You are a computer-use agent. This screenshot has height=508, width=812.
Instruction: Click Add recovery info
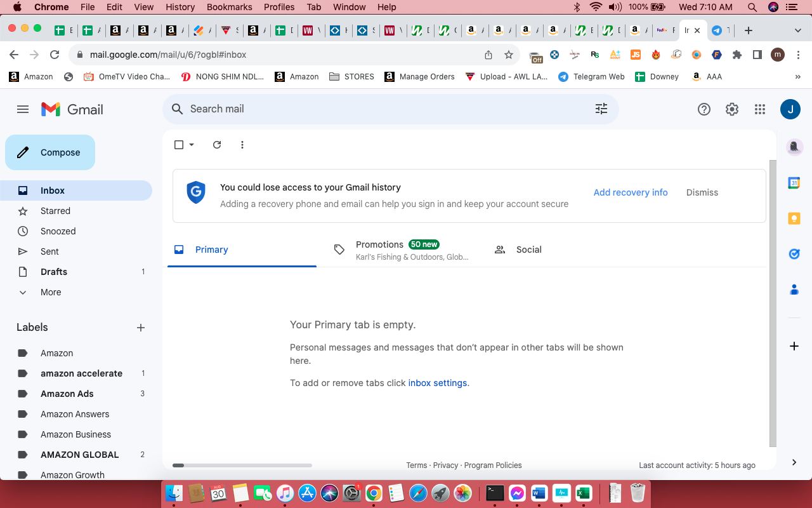coord(631,192)
